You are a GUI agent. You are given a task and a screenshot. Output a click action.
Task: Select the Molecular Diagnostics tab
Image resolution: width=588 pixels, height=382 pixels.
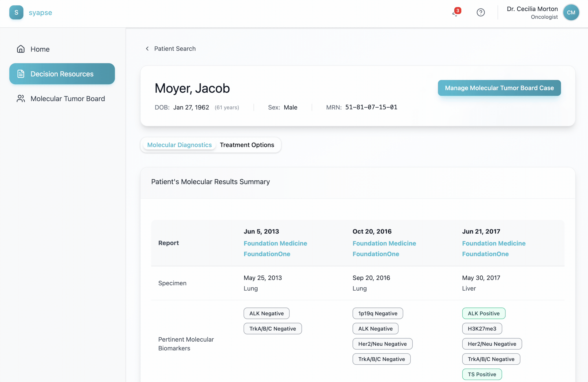(179, 145)
